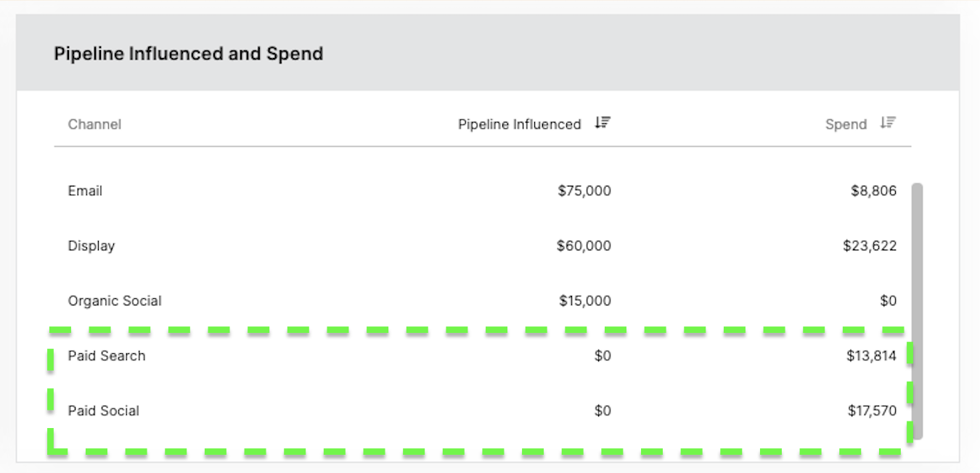Click Display's $60,000 pipeline value

pos(584,246)
